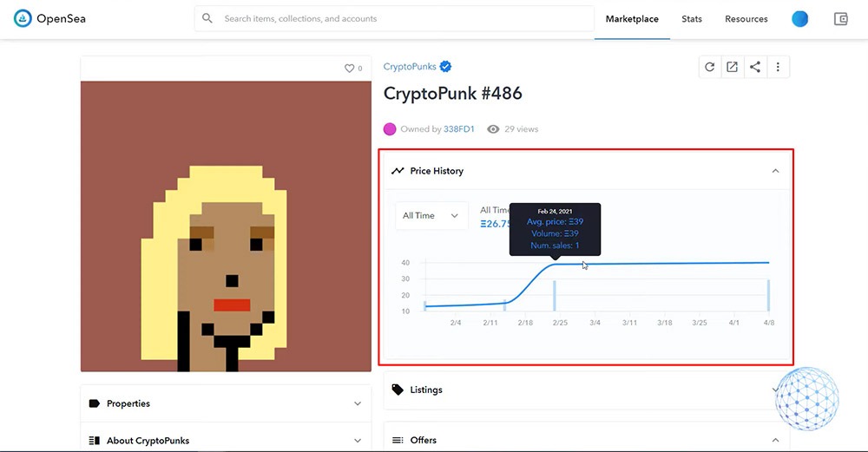Open the Marketplace tab
The width and height of the screenshot is (868, 452).
coord(632,19)
